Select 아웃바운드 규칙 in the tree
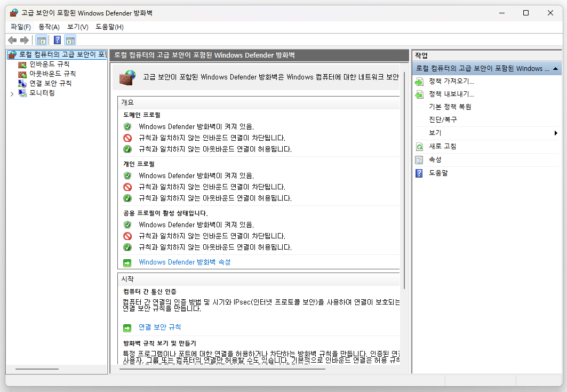Screen dimensions: 567x392 [52, 74]
